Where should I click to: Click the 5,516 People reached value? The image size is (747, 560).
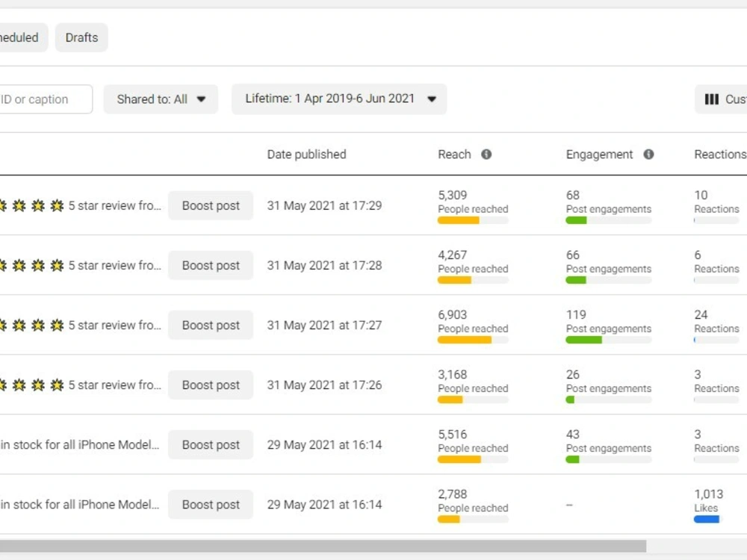tap(453, 435)
